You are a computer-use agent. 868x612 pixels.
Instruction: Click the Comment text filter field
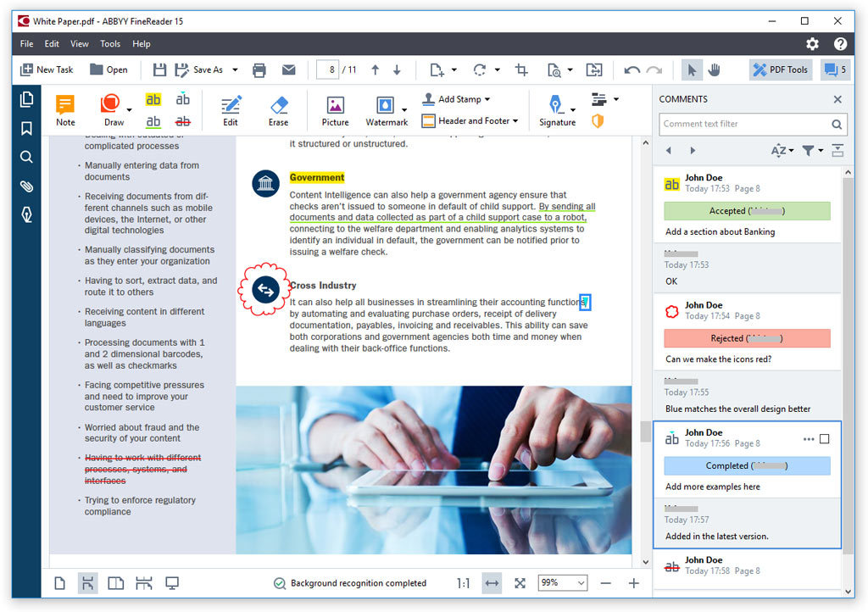point(744,124)
